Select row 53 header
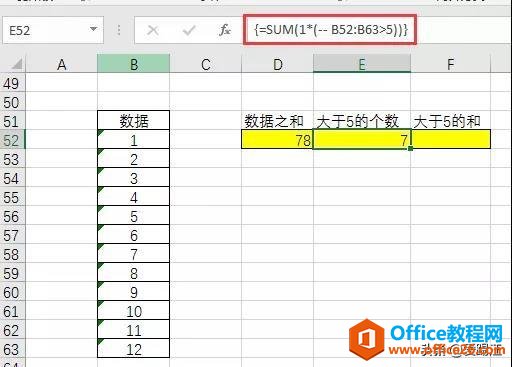 (x=12, y=159)
